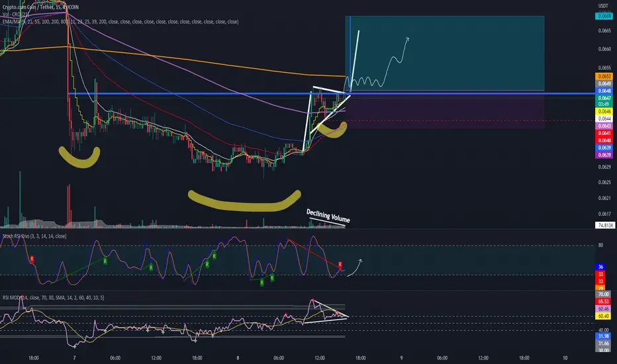This screenshot has height=364, width=617.
Task: Click the 0.0629 price axis tick
Action: click(604, 167)
